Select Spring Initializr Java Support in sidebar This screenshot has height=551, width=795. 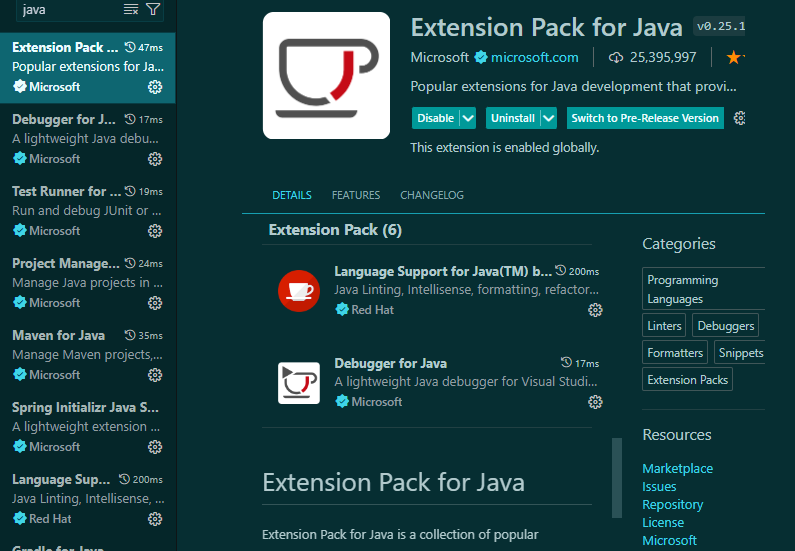[88, 427]
